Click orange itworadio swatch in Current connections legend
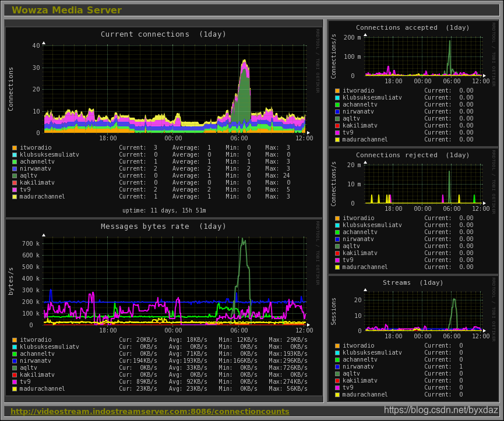Viewport: 504px width, 421px height. tap(15, 148)
